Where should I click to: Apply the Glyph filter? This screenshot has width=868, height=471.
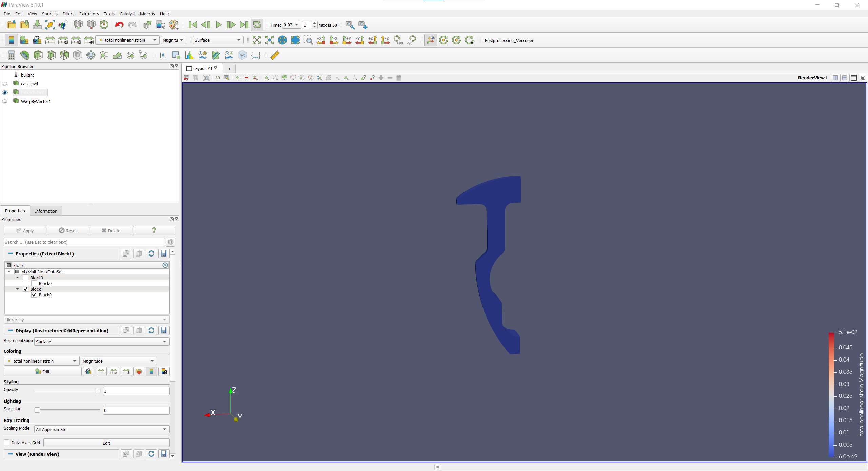[x=91, y=55]
